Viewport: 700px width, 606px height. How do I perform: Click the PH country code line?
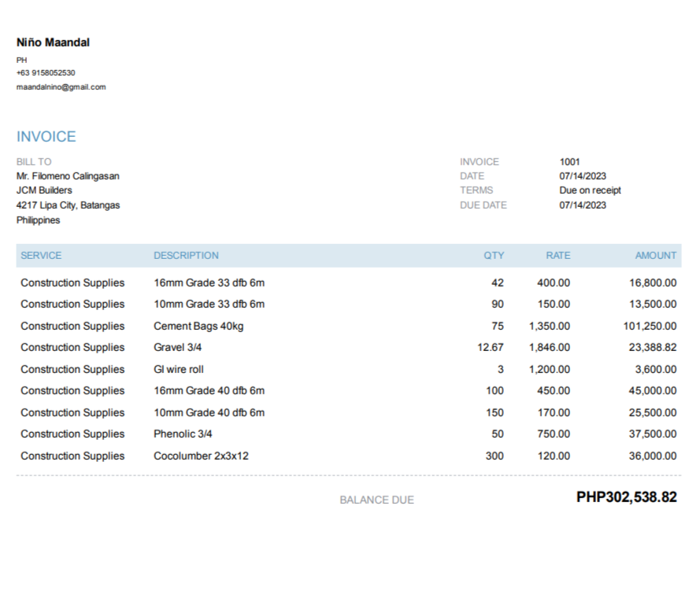[22, 61]
